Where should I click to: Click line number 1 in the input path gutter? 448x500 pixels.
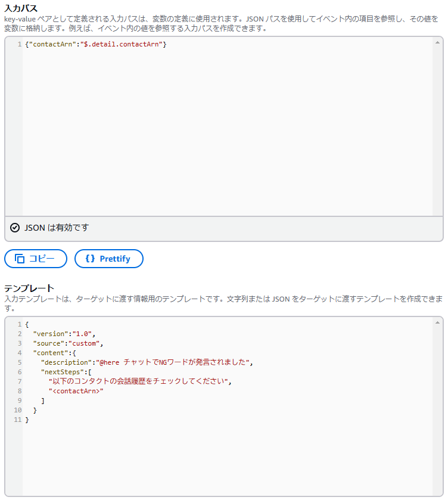(20, 44)
